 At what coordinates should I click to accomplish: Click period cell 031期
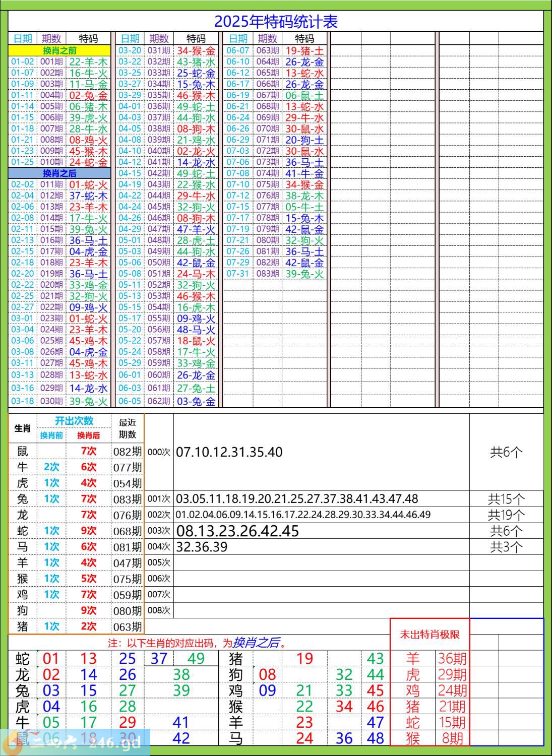point(159,50)
